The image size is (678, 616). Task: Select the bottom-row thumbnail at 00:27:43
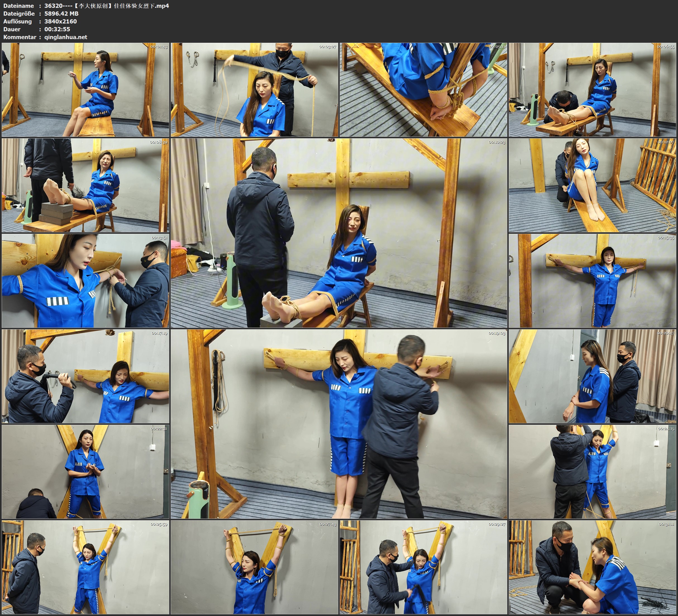point(254,567)
